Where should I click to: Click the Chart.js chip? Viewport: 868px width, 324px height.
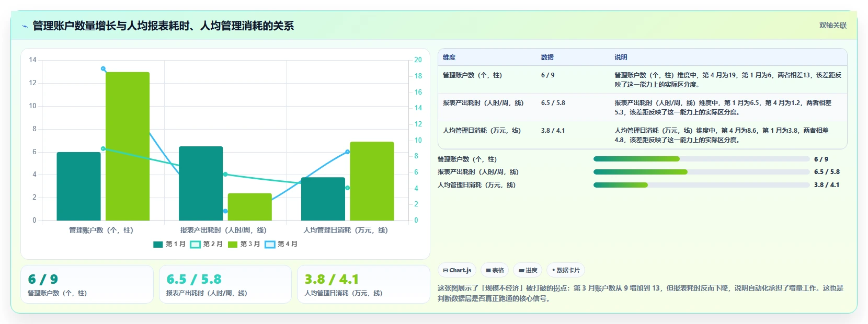456,270
